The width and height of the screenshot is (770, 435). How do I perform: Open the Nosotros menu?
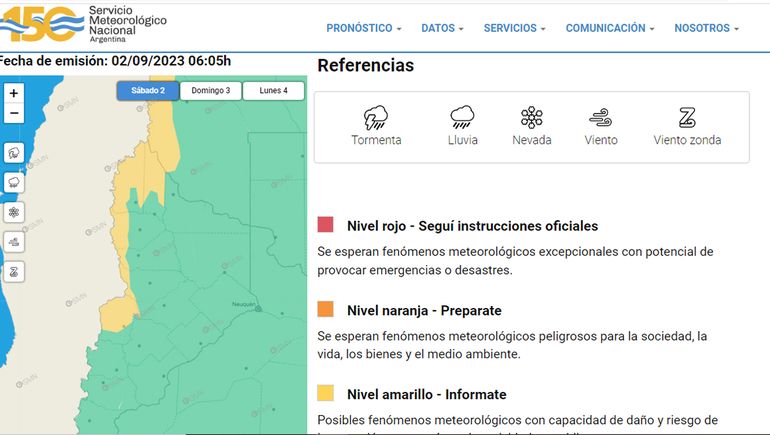pyautogui.click(x=706, y=28)
